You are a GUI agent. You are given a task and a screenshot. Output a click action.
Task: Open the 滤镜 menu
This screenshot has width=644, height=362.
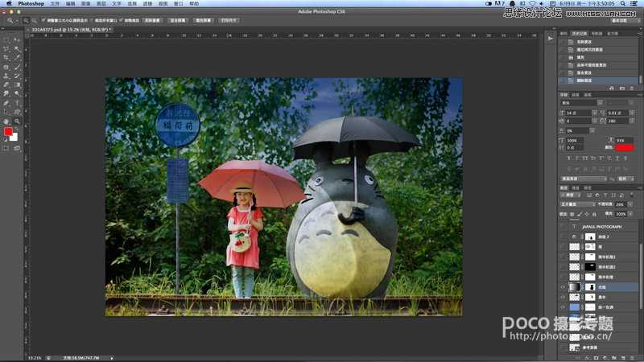point(147,3)
